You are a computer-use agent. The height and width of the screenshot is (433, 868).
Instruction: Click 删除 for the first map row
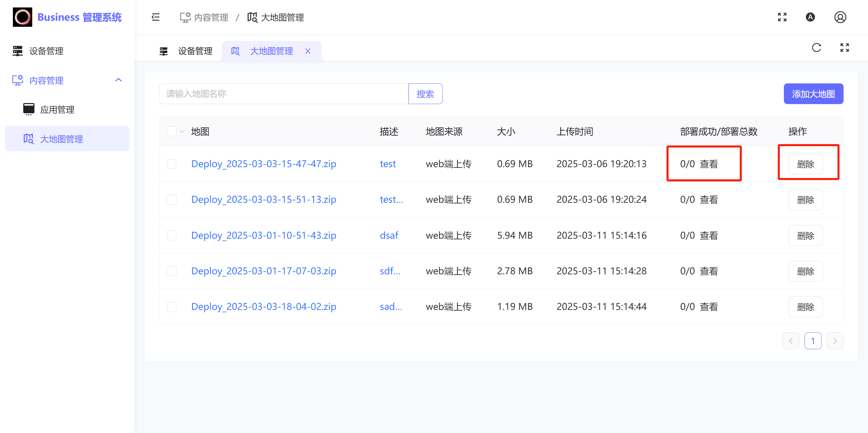pos(806,164)
